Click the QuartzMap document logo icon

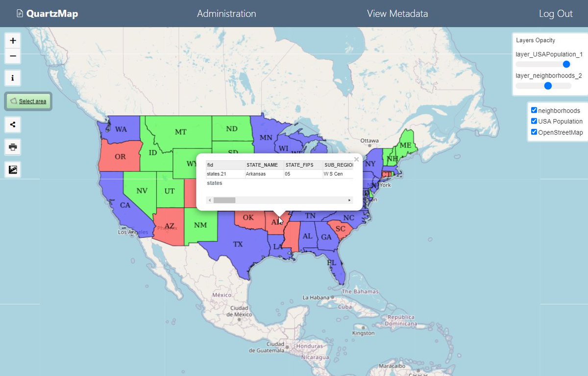pyautogui.click(x=19, y=13)
